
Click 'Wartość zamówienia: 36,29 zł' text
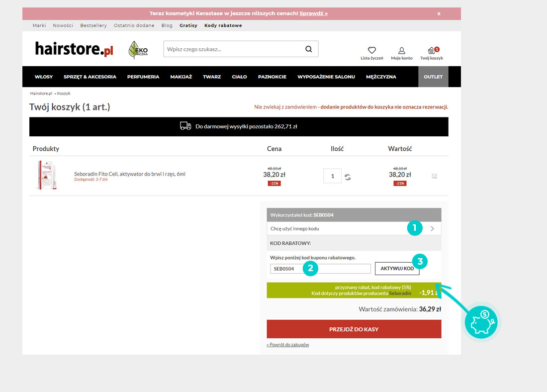[x=400, y=309]
